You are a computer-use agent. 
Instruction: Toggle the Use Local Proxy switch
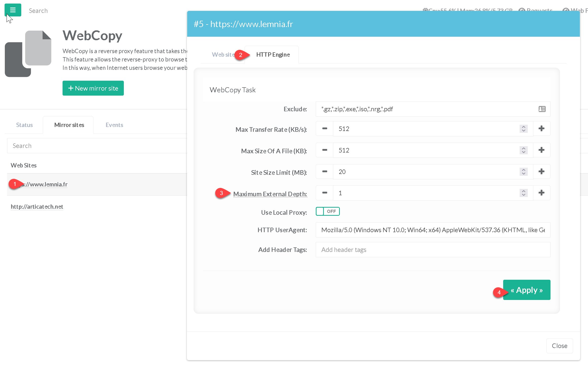click(327, 211)
